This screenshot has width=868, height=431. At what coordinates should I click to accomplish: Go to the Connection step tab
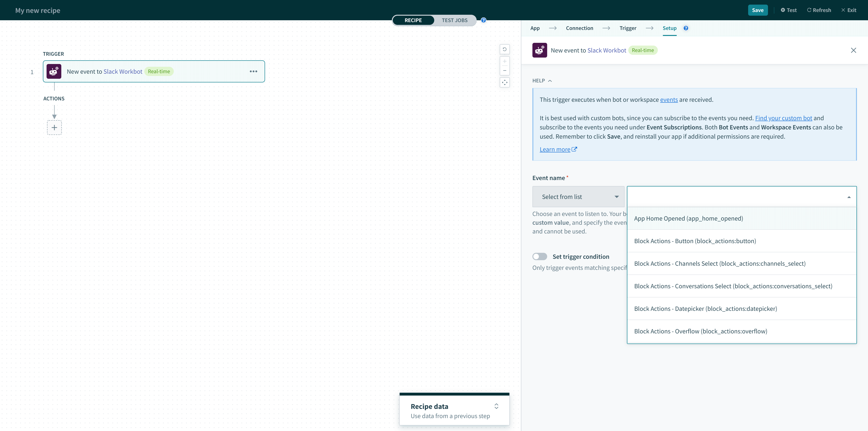point(579,28)
